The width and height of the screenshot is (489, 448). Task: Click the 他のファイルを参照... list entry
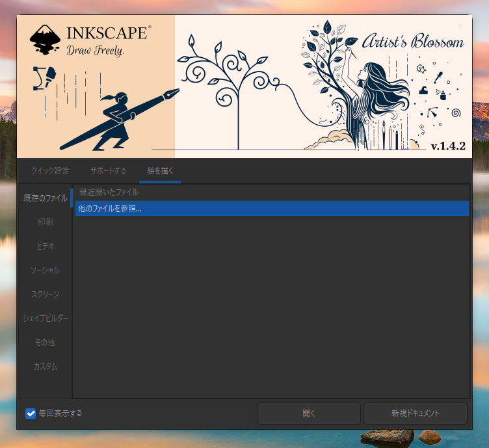pyautogui.click(x=272, y=208)
